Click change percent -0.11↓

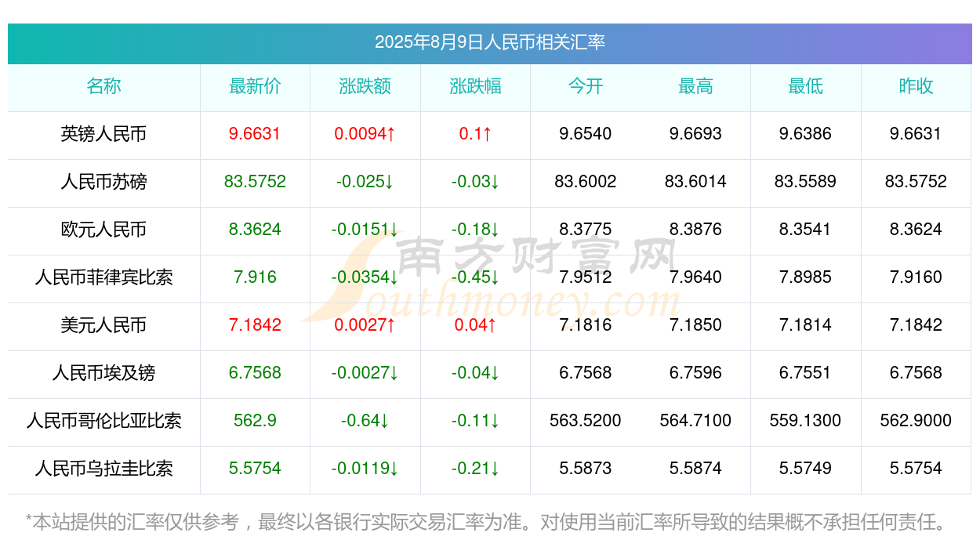[x=475, y=421]
